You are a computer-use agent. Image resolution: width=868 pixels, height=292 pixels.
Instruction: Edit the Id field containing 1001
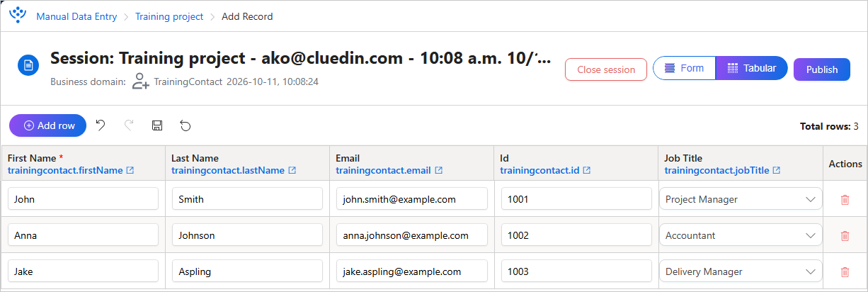[576, 199]
